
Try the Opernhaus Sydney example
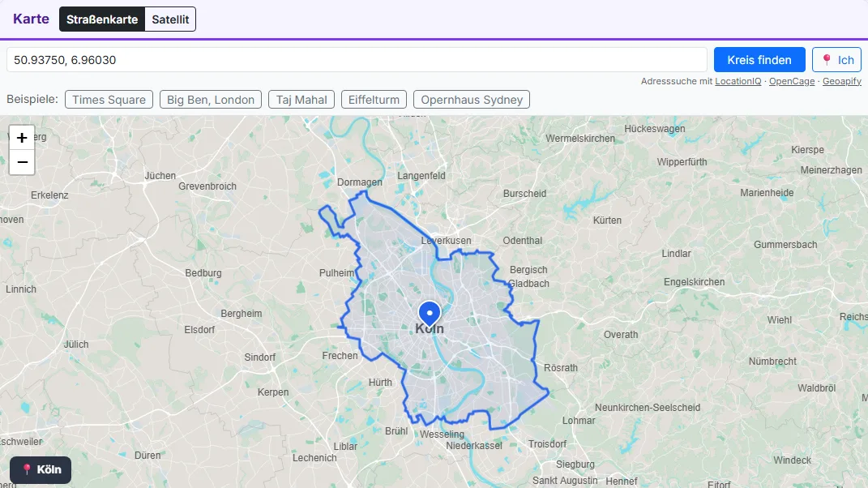(472, 100)
